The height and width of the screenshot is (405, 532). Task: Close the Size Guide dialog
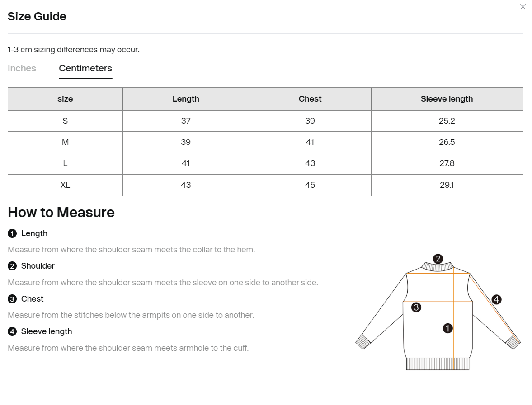click(x=523, y=7)
